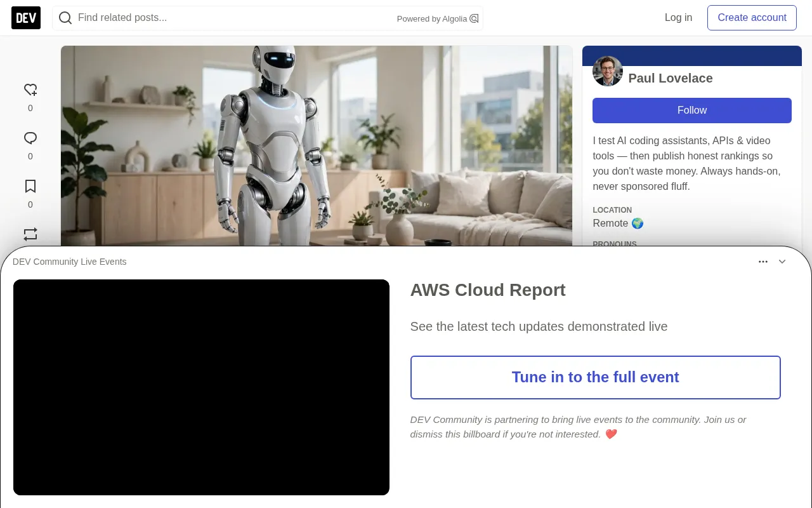812x508 pixels.
Task: Click the AWS Cloud Report heading
Action: 488,290
